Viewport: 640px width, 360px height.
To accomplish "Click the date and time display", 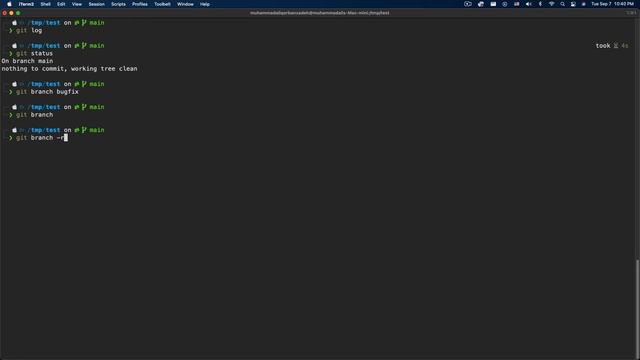I will click(612, 4).
